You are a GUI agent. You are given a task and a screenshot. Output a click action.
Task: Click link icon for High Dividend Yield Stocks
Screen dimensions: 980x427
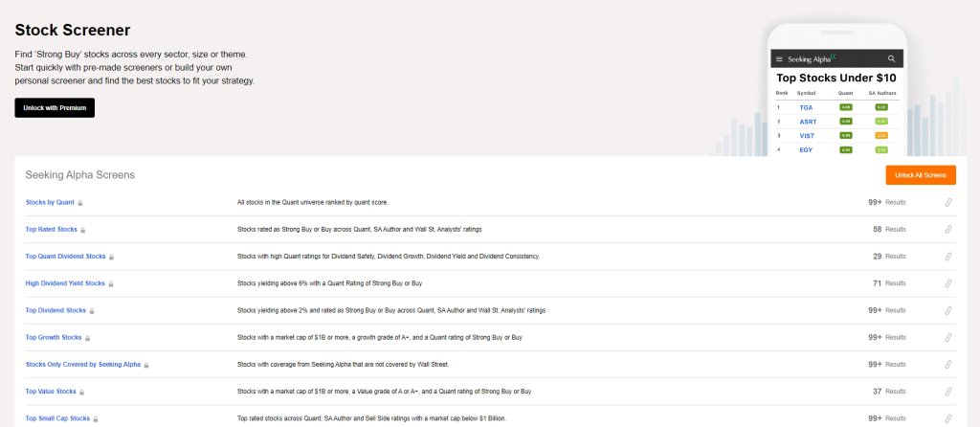[x=947, y=283]
